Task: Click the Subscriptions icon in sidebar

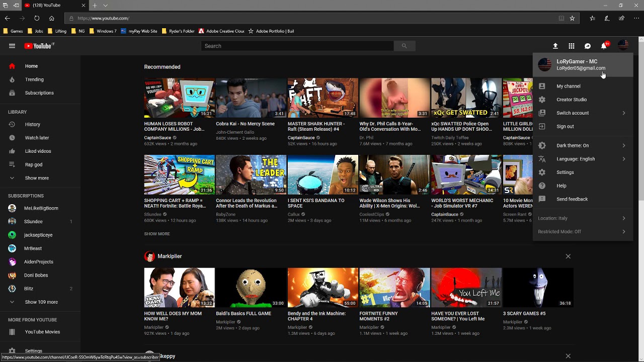Action: coord(12,93)
